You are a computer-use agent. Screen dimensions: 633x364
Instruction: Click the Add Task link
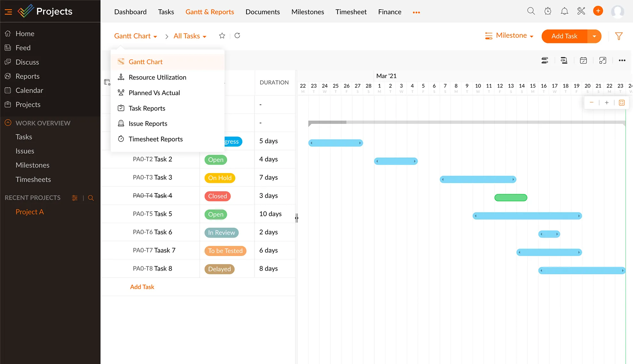point(142,286)
